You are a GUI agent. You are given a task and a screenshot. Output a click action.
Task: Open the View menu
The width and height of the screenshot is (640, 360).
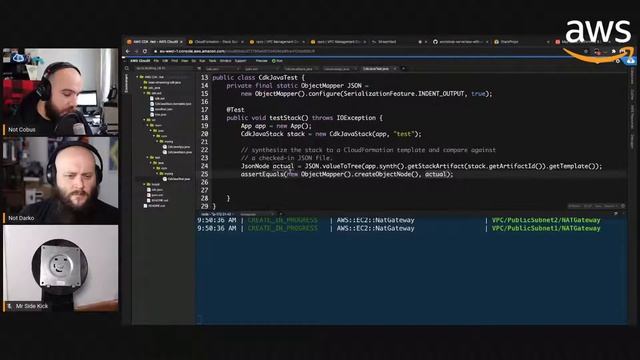pos(184,61)
